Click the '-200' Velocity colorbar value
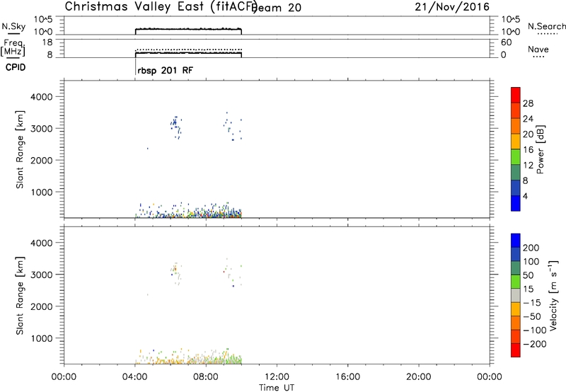This screenshot has width=566, height=392. pyautogui.click(x=534, y=344)
